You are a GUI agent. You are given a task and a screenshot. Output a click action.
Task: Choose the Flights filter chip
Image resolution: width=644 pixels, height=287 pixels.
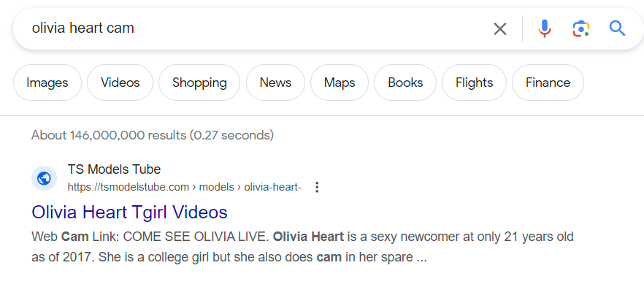[474, 83]
